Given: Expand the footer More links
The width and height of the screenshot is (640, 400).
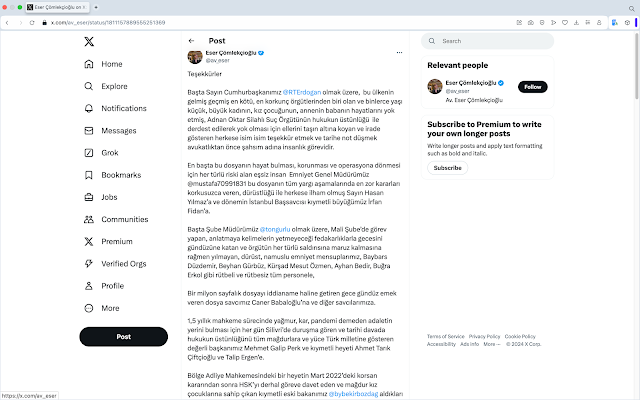Looking at the screenshot, I should click(x=491, y=344).
